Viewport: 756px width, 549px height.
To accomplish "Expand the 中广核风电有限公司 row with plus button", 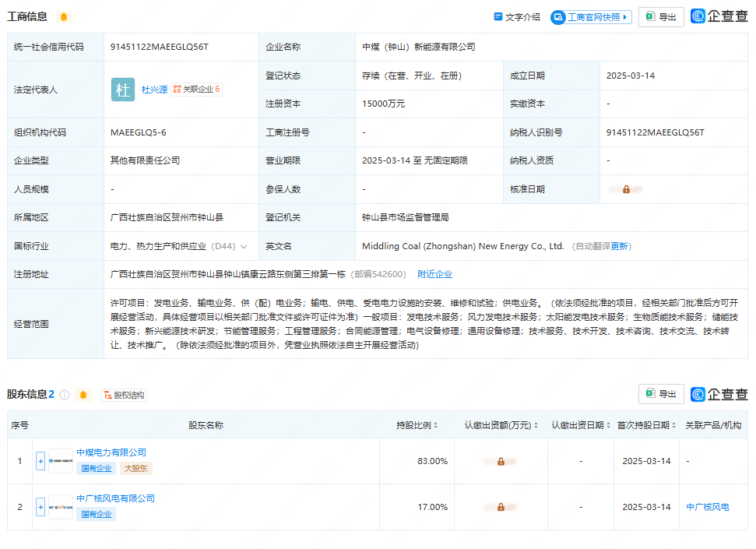I will point(40,507).
